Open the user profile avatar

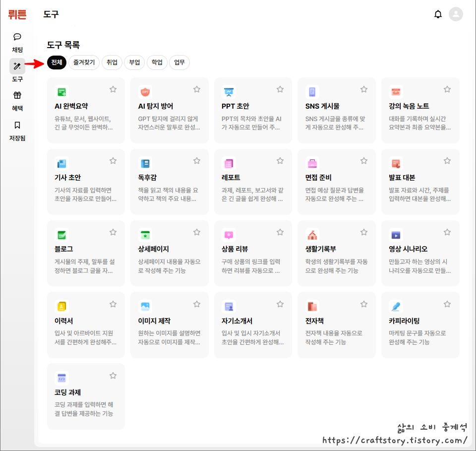456,14
